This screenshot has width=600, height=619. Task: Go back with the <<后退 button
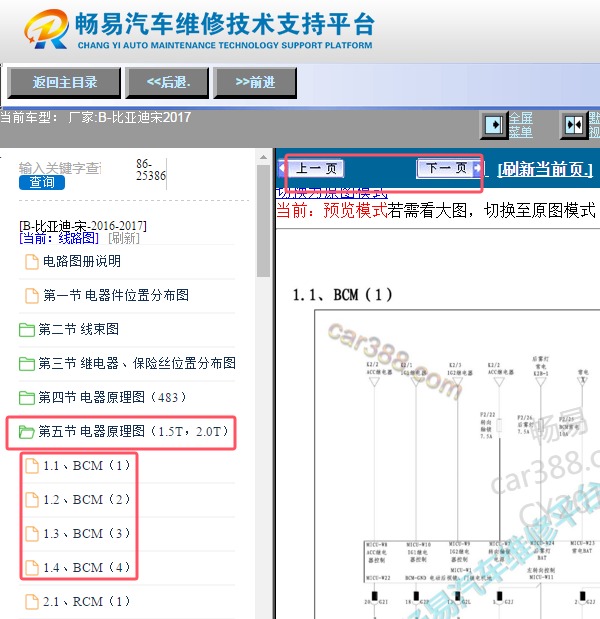[167, 83]
